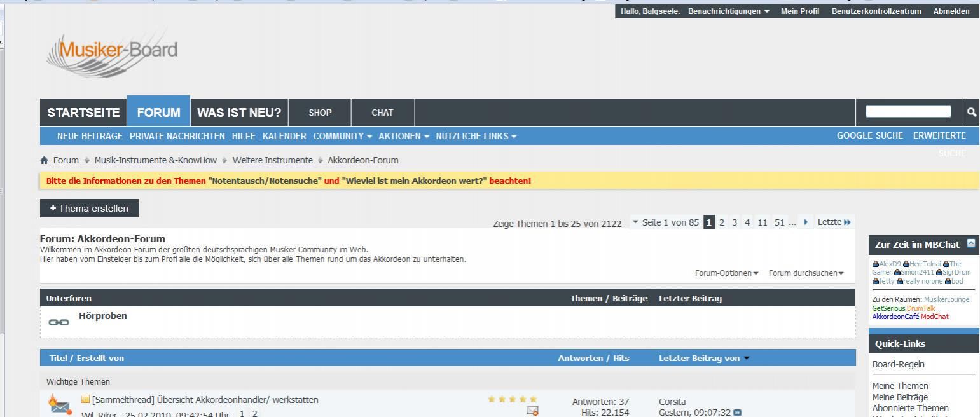Click the go-to-last-post icon beside Gestern, 09:07:32
The width and height of the screenshot is (980, 417).
(x=737, y=413)
